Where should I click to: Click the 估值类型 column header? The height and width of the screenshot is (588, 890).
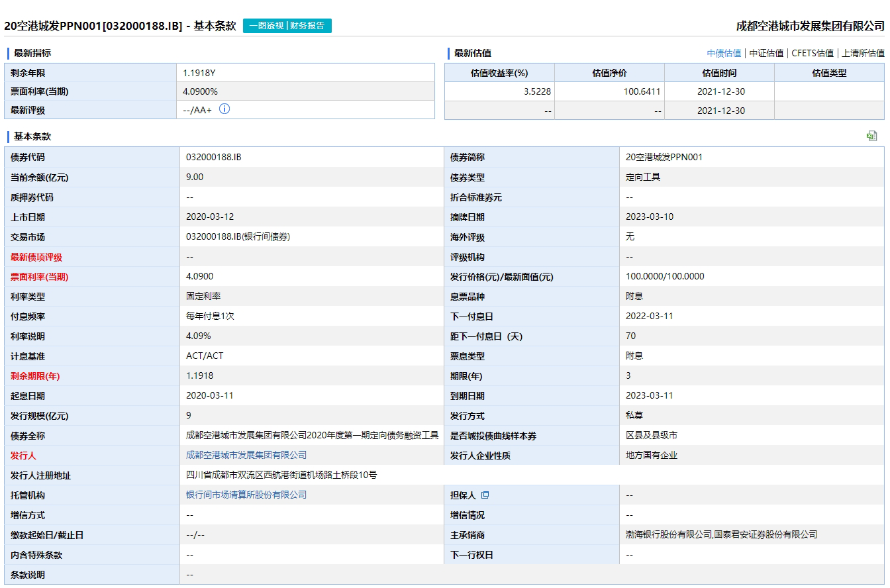[x=829, y=73]
